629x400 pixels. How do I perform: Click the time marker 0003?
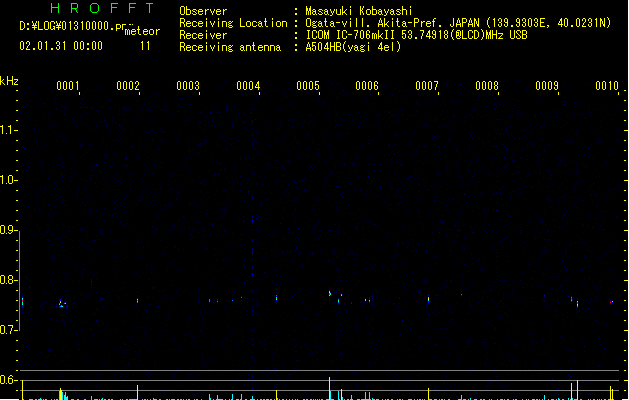pyautogui.click(x=188, y=86)
